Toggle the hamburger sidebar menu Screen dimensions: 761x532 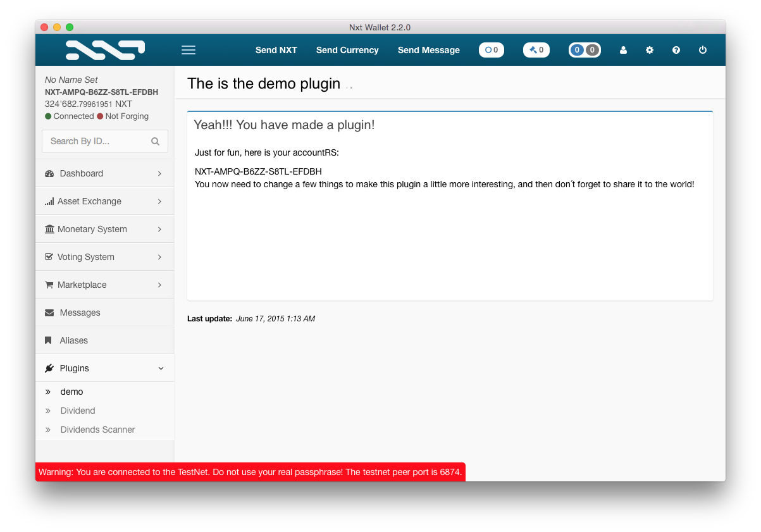click(x=189, y=50)
